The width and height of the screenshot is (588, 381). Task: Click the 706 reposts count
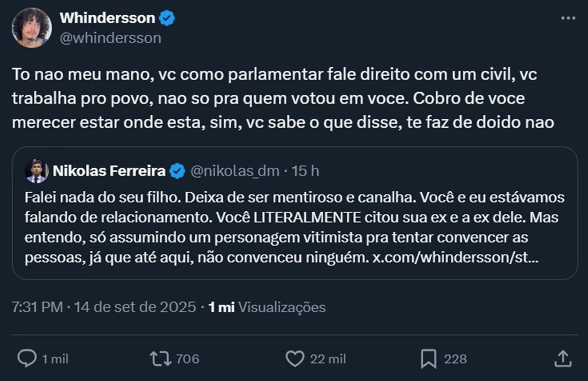tap(187, 359)
